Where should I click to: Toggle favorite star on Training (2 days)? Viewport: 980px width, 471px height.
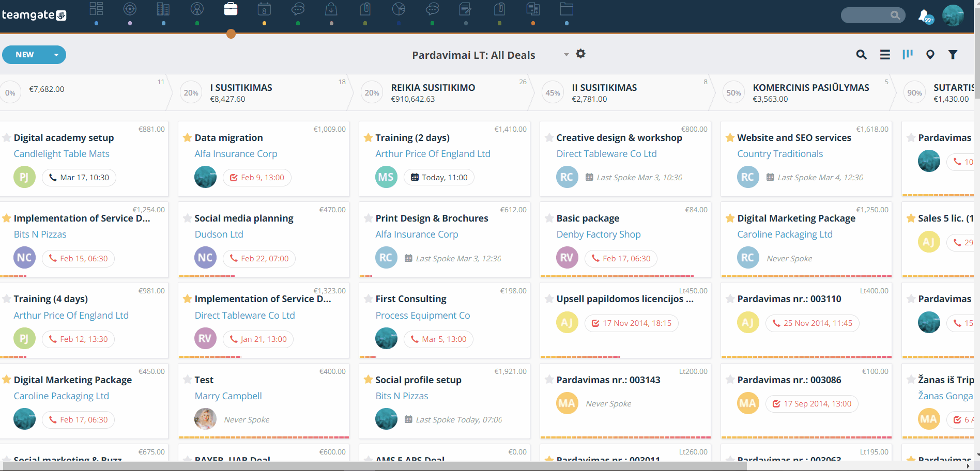tap(369, 137)
